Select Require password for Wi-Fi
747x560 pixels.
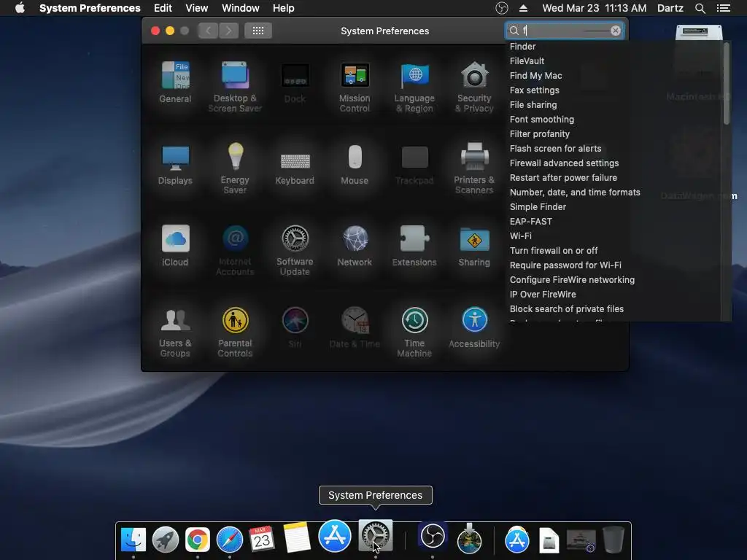[x=565, y=265]
